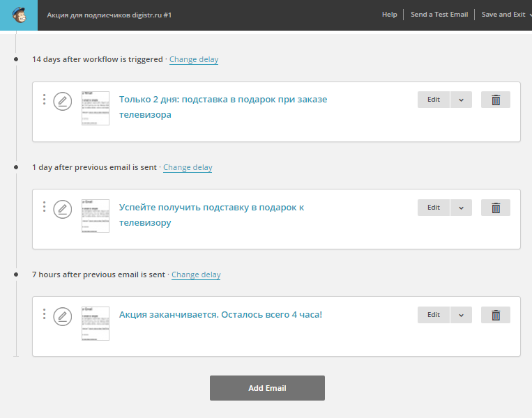Click pencil circle icon of 'Только 2 дня' email
The image size is (532, 418).
(63, 101)
